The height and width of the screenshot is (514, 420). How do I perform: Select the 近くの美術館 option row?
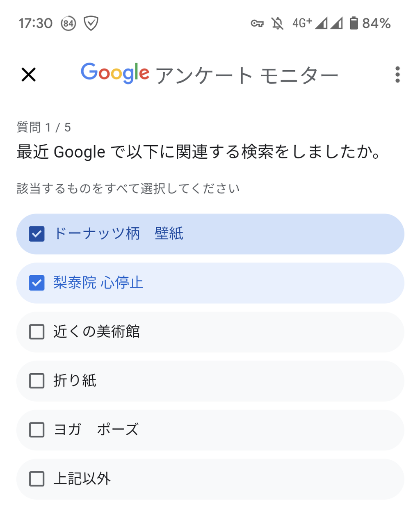(x=210, y=332)
